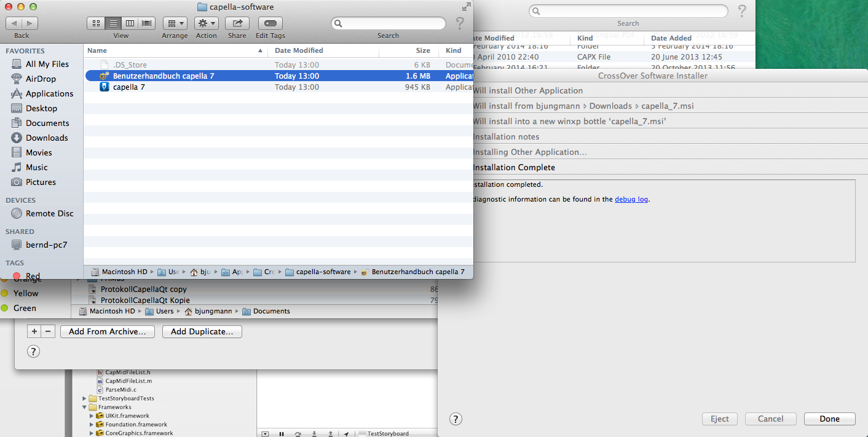This screenshot has width=868, height=437.
Task: Click Add Duplicate… button
Action: (202, 331)
